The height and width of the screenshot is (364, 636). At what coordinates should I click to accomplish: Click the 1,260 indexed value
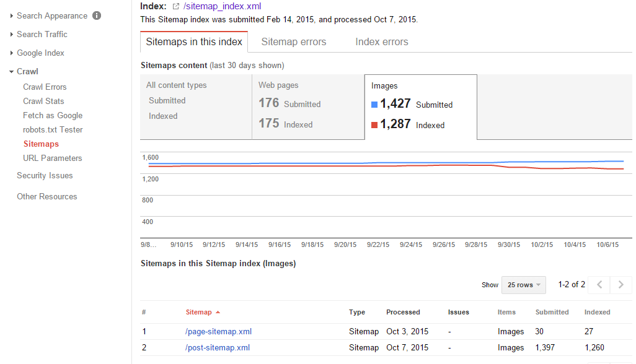[x=594, y=348]
